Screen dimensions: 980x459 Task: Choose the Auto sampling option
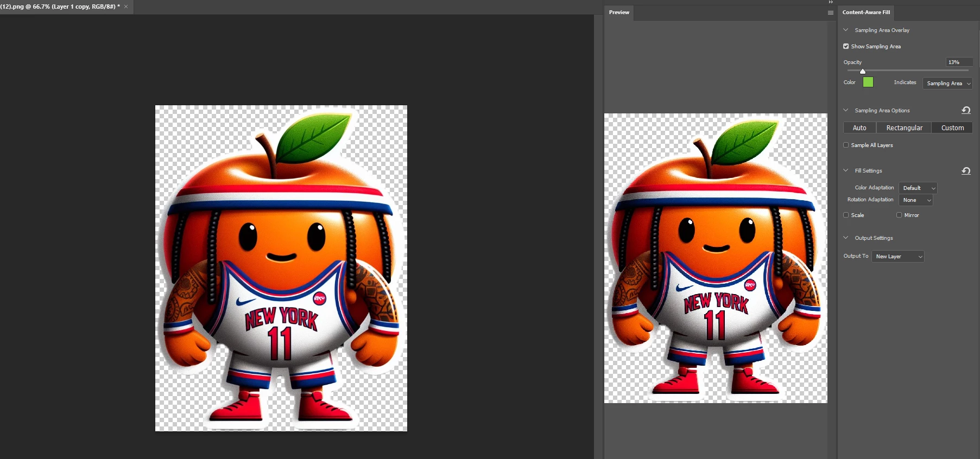point(859,127)
